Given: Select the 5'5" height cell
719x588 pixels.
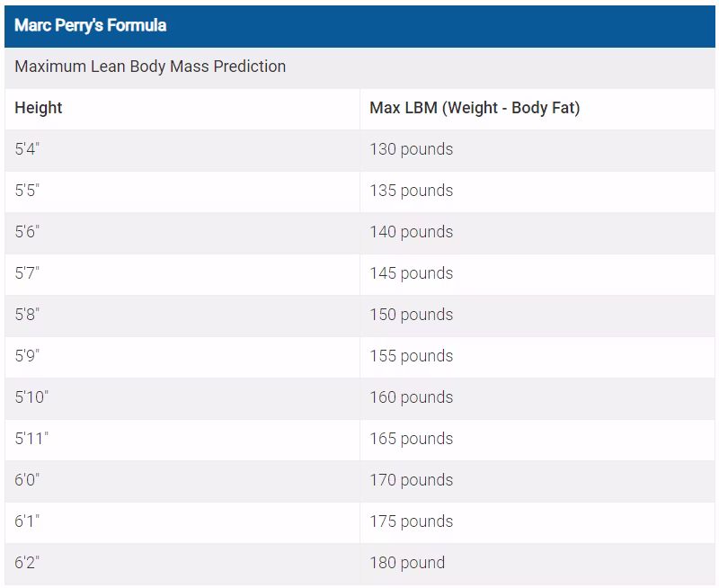Looking at the screenshot, I should [182, 192].
